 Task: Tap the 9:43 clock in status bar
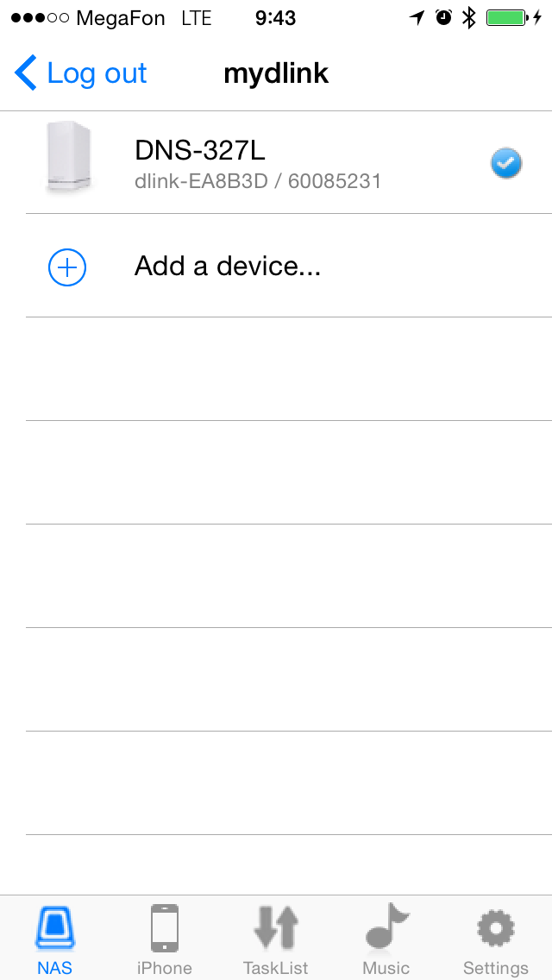275,18
